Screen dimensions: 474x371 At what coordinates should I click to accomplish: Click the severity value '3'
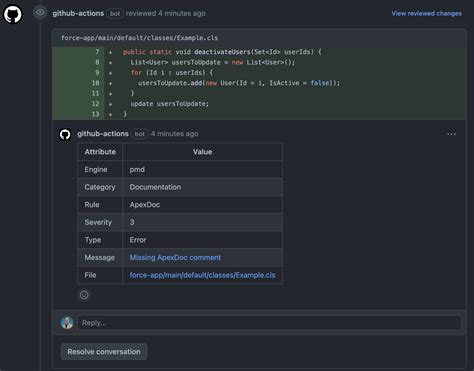pos(132,222)
